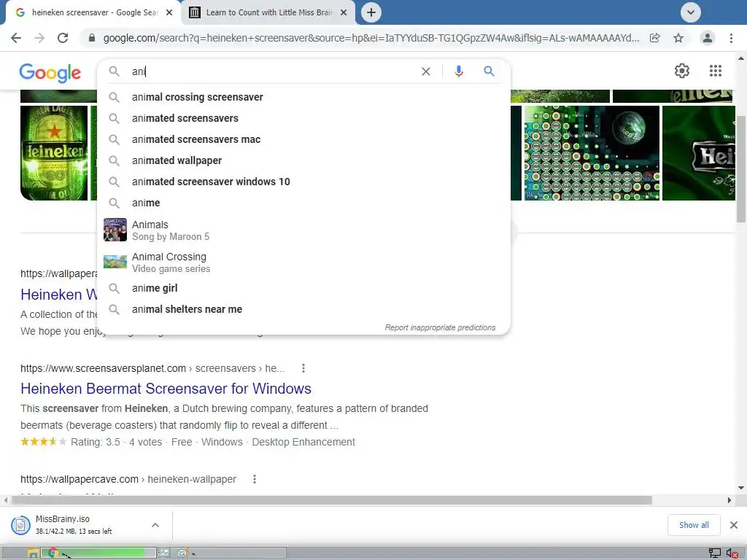Click horizontal scrollbar right arrow
Image resolution: width=747 pixels, height=560 pixels.
point(729,500)
